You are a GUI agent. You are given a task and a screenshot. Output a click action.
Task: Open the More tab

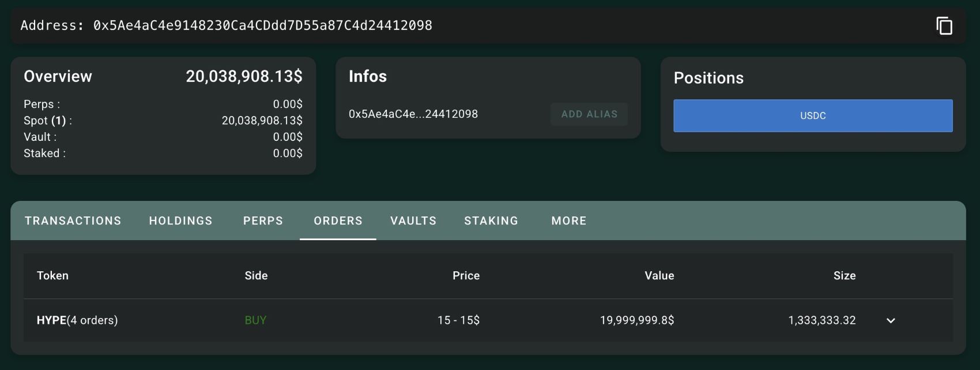click(569, 220)
